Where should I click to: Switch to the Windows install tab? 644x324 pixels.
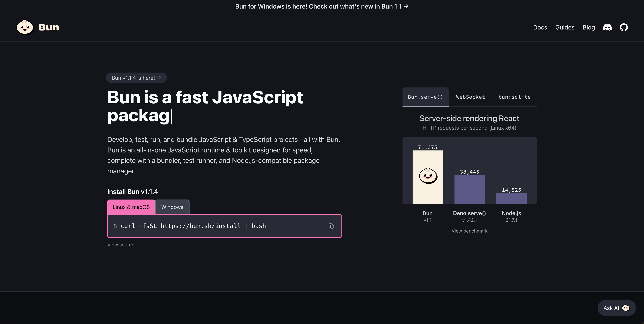point(172,207)
